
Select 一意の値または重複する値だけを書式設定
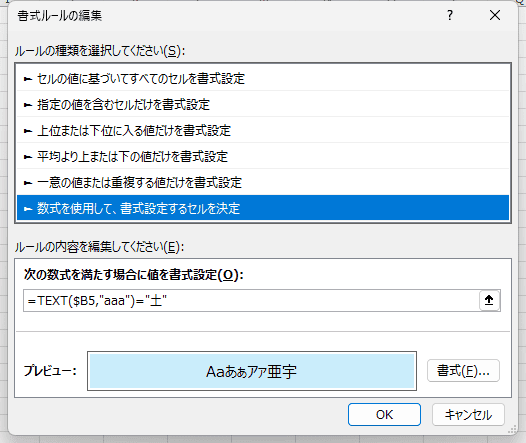(263, 183)
